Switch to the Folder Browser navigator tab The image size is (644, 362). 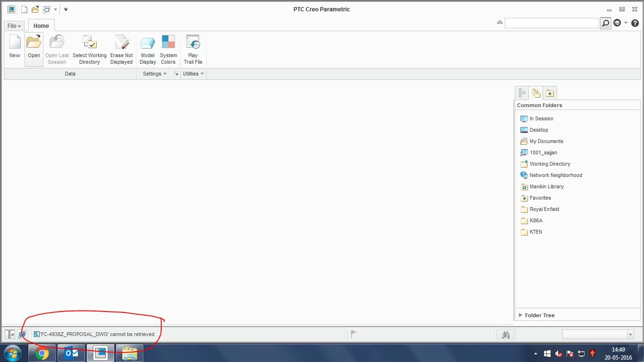coord(535,93)
